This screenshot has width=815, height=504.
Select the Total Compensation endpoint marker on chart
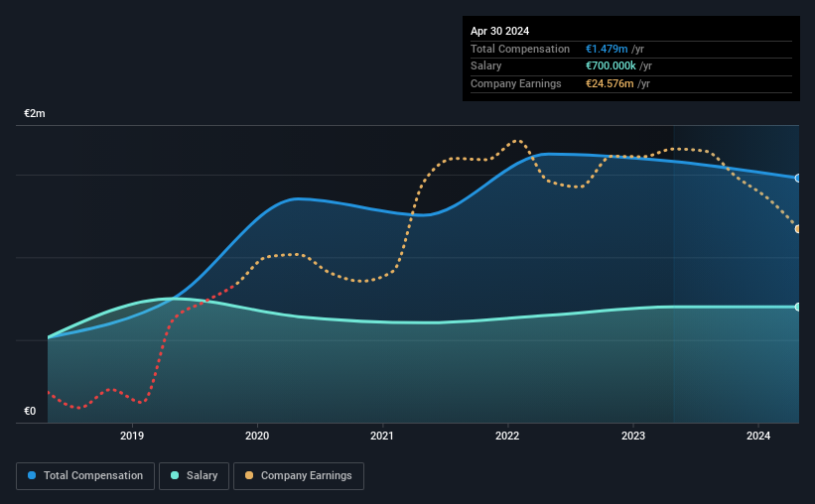pyautogui.click(x=798, y=179)
